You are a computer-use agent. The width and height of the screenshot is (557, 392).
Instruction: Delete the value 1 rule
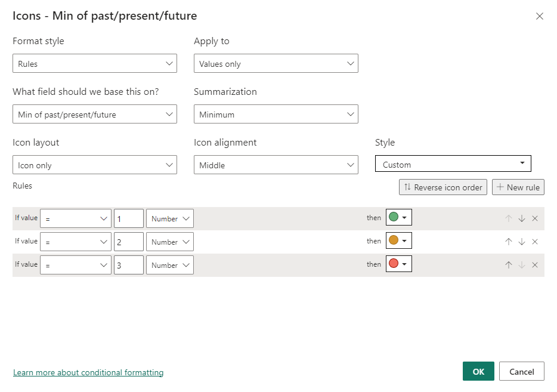[x=534, y=218]
